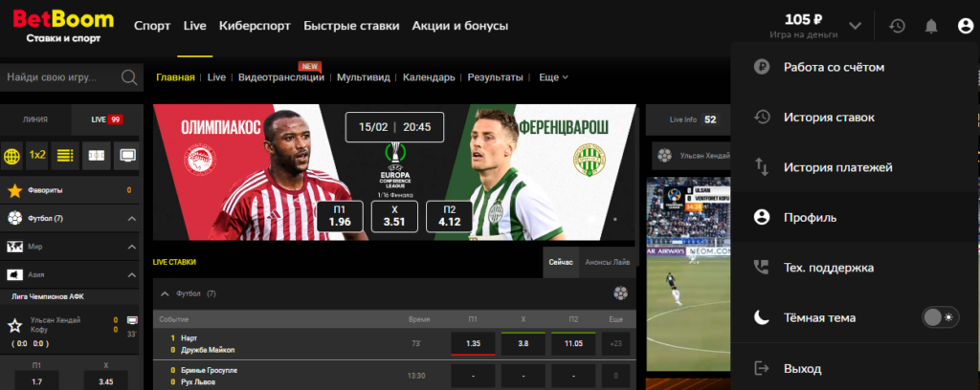
Task: Select the 1x2 filter icon
Action: point(37,156)
